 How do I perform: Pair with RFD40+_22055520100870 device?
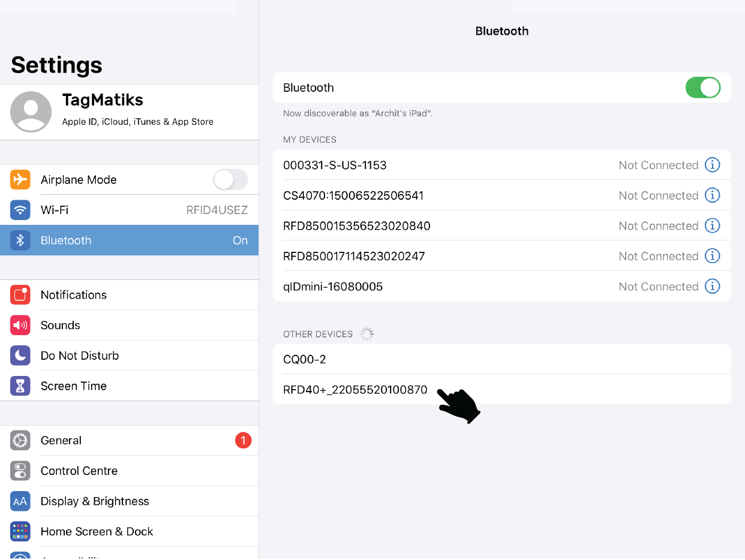coord(355,390)
